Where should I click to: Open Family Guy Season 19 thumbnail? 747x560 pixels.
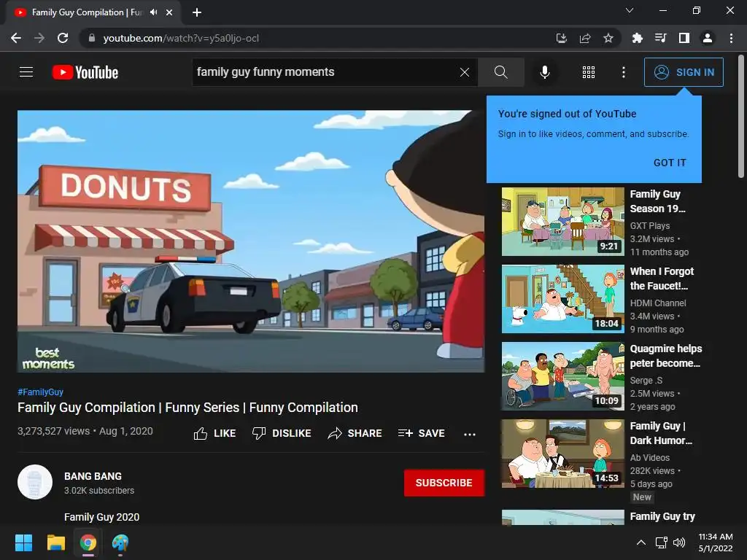click(562, 222)
